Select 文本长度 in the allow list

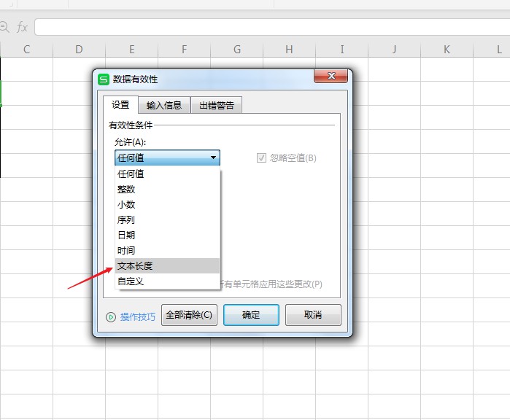[x=168, y=265]
